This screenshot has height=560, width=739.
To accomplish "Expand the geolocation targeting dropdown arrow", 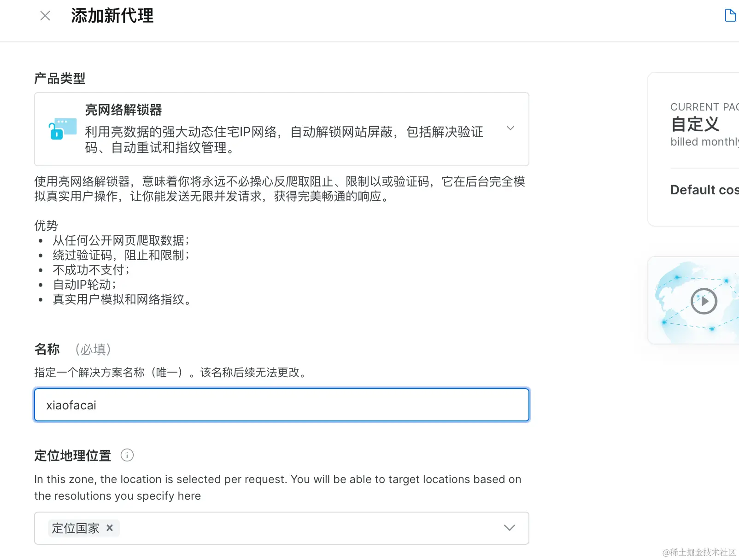I will pyautogui.click(x=509, y=528).
